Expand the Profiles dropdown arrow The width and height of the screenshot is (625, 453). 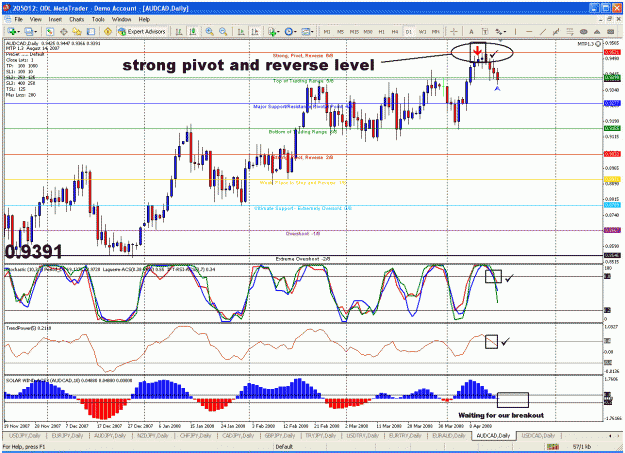(35, 32)
